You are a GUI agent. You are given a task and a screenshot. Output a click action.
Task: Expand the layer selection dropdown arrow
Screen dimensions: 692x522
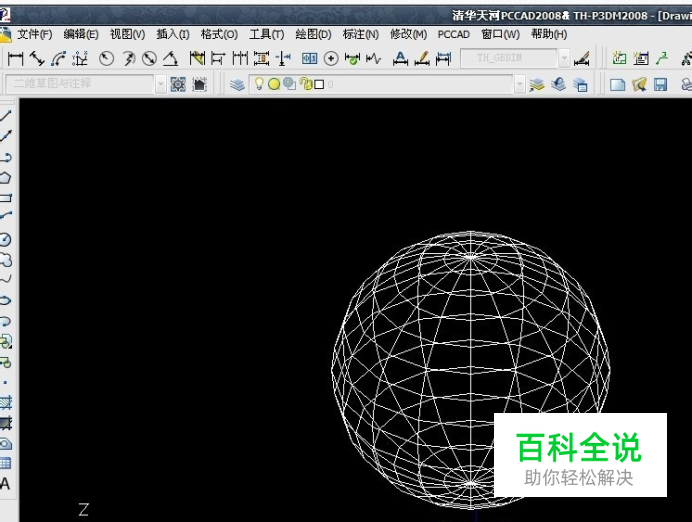coord(519,85)
